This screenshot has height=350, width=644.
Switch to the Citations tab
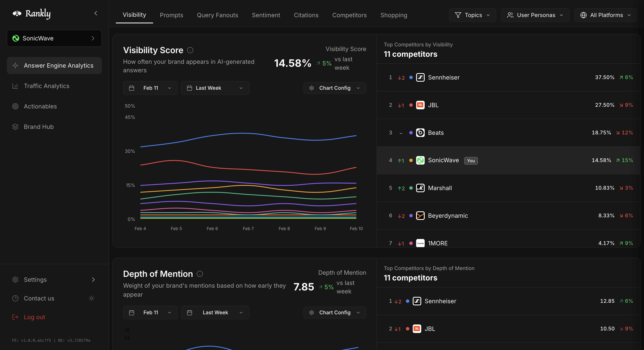[x=306, y=15]
